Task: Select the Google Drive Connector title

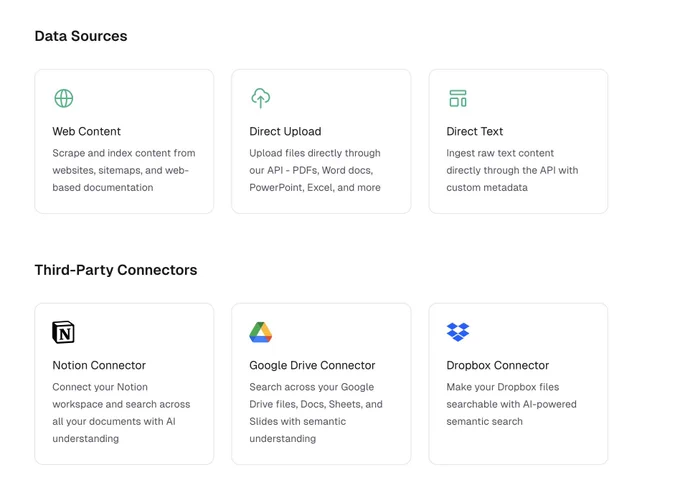Action: [312, 366]
